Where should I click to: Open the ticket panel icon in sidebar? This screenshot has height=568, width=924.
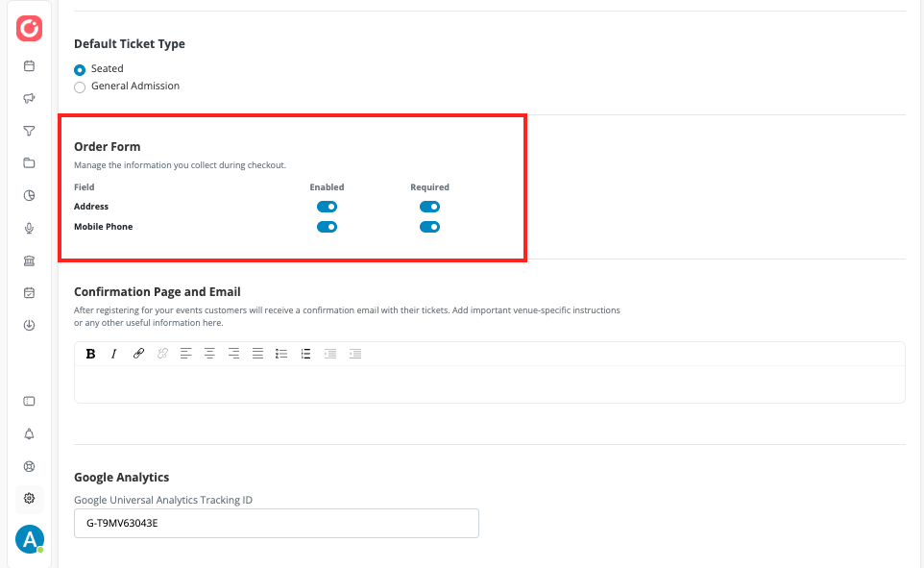[x=29, y=401]
